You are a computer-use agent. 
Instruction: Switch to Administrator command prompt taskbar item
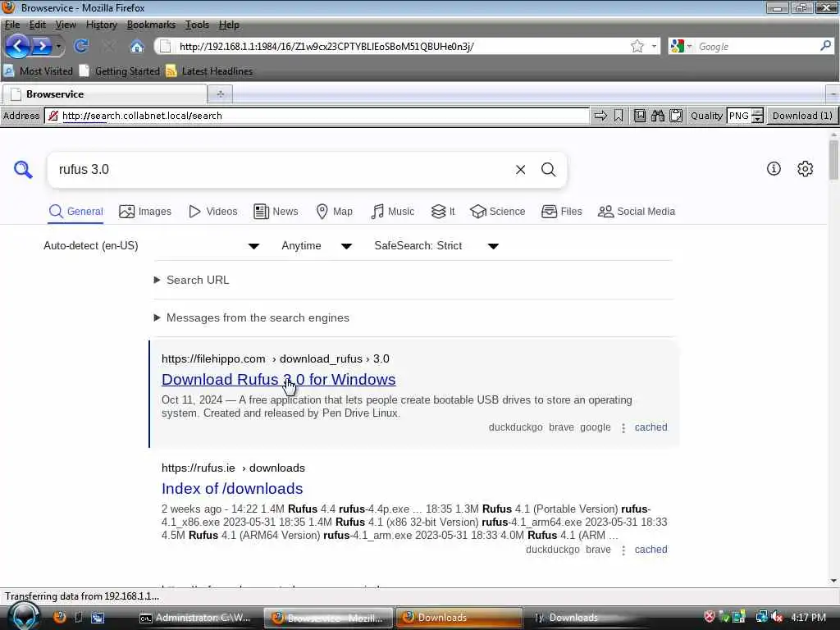click(195, 618)
